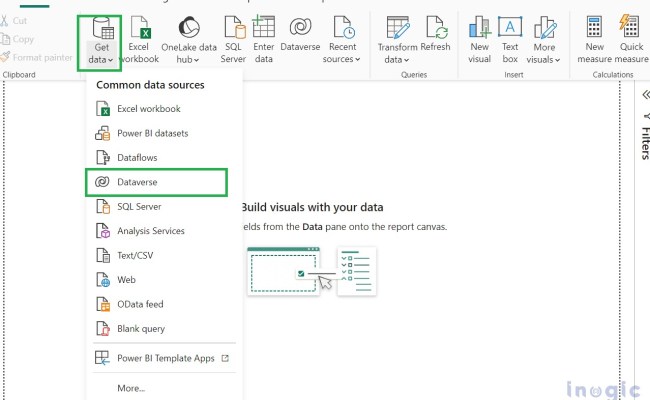This screenshot has width=650, height=400.
Task: Click the Copy command
Action: 17,39
